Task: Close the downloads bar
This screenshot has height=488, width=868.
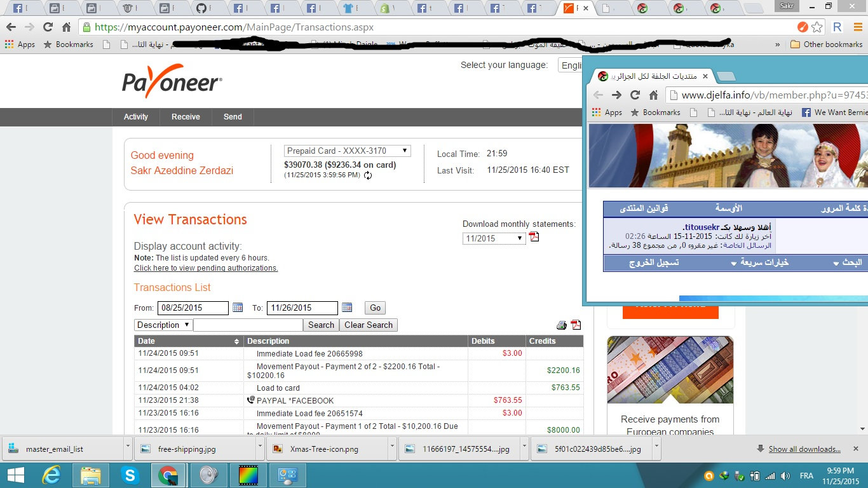Action: click(x=856, y=449)
